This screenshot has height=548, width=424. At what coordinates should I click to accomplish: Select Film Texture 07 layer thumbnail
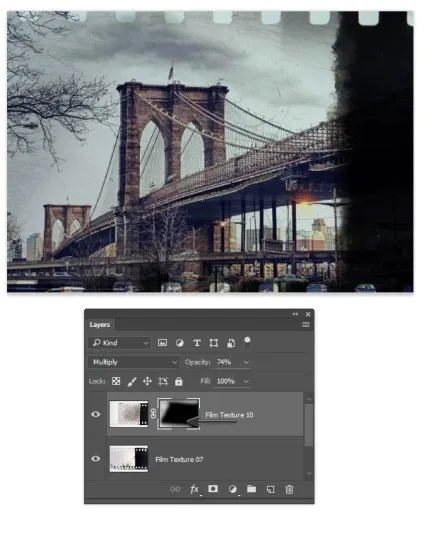point(129,459)
